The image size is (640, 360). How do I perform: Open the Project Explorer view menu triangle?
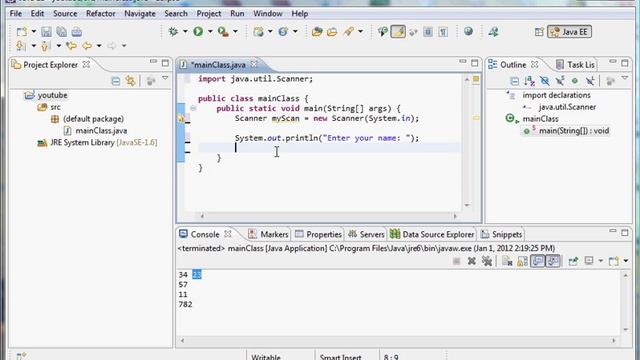click(x=165, y=78)
